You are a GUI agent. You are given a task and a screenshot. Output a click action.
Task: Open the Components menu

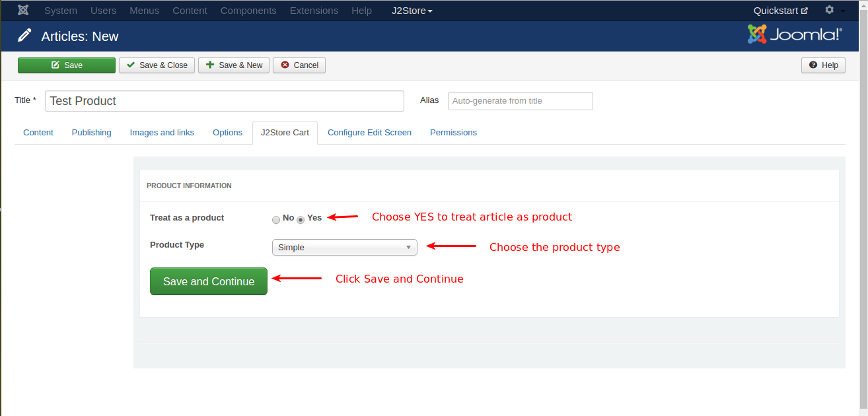pyautogui.click(x=248, y=11)
